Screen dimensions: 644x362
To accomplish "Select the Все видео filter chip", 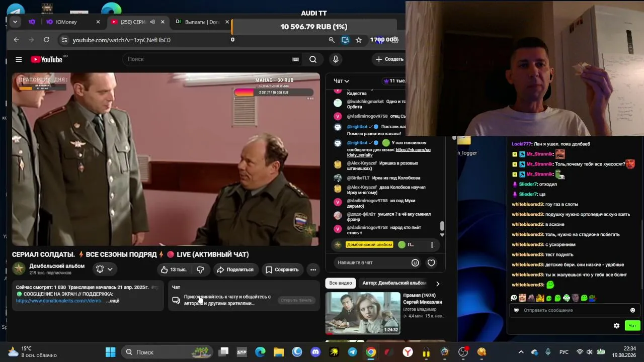I will point(341,283).
